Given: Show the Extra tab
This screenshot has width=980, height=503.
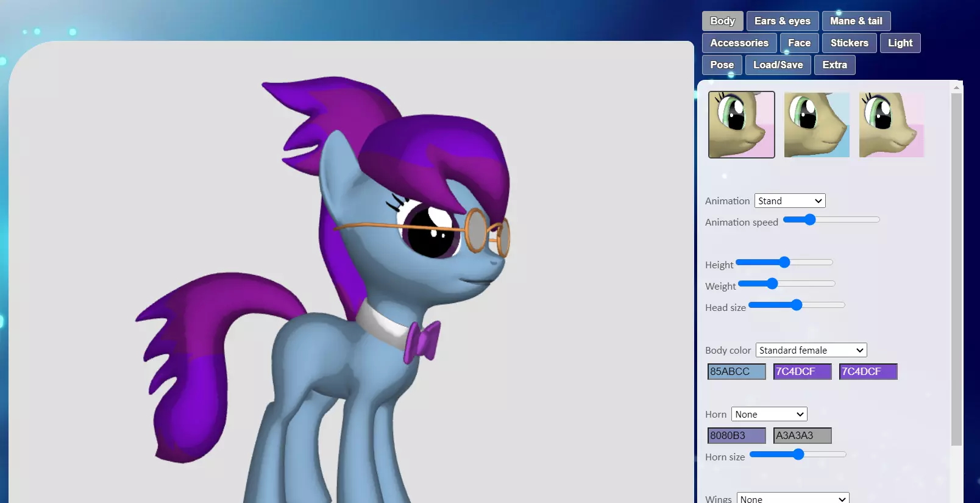Looking at the screenshot, I should pyautogui.click(x=834, y=65).
